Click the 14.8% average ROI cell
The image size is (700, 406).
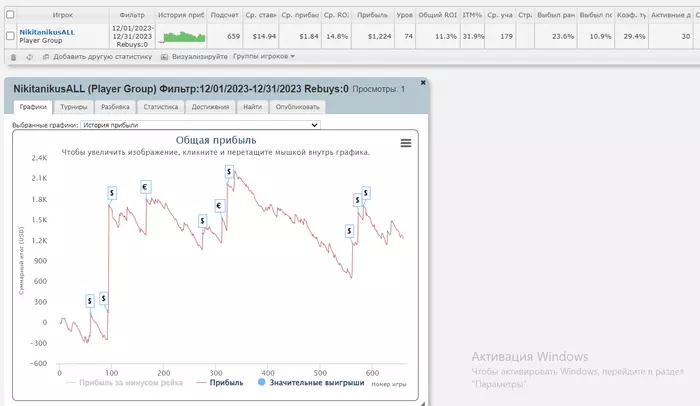tap(336, 36)
